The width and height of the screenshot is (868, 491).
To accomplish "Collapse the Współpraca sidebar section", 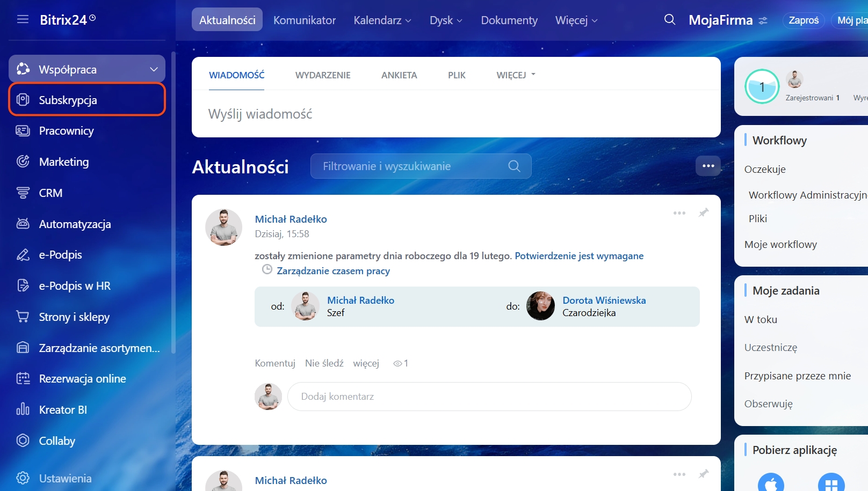I will tap(154, 69).
